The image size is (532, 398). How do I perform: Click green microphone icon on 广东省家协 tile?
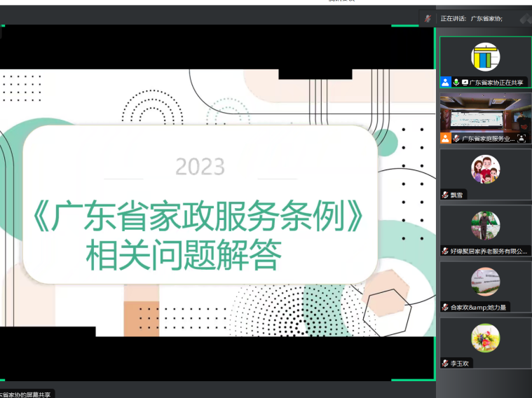pos(456,82)
